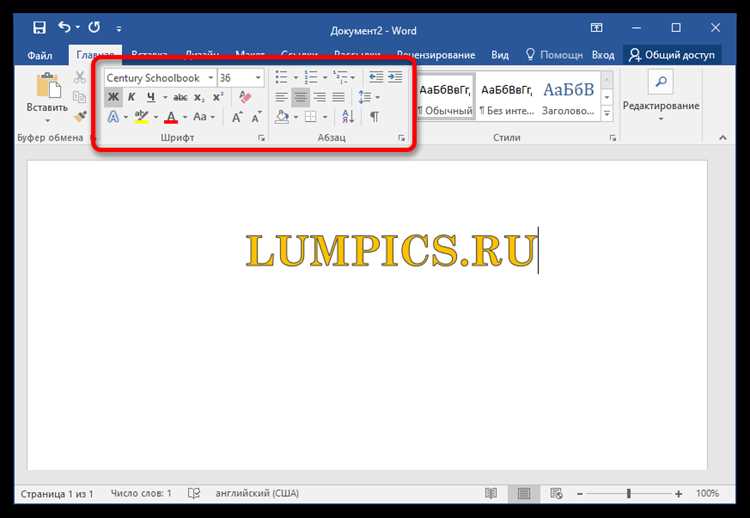Clear all formatting with eraser icon

point(245,97)
